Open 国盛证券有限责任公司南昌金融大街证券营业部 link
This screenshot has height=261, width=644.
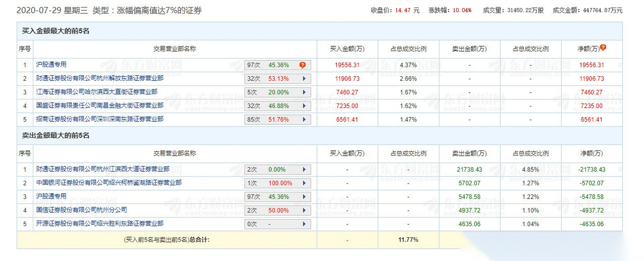[x=100, y=105]
